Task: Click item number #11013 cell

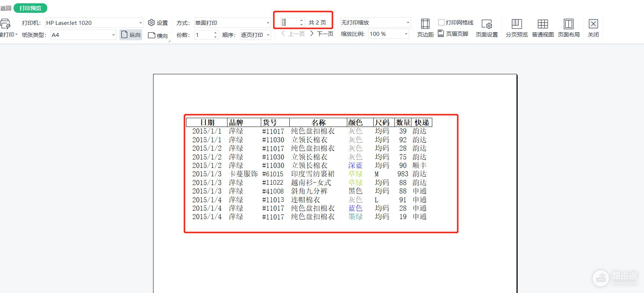Action: click(x=273, y=200)
